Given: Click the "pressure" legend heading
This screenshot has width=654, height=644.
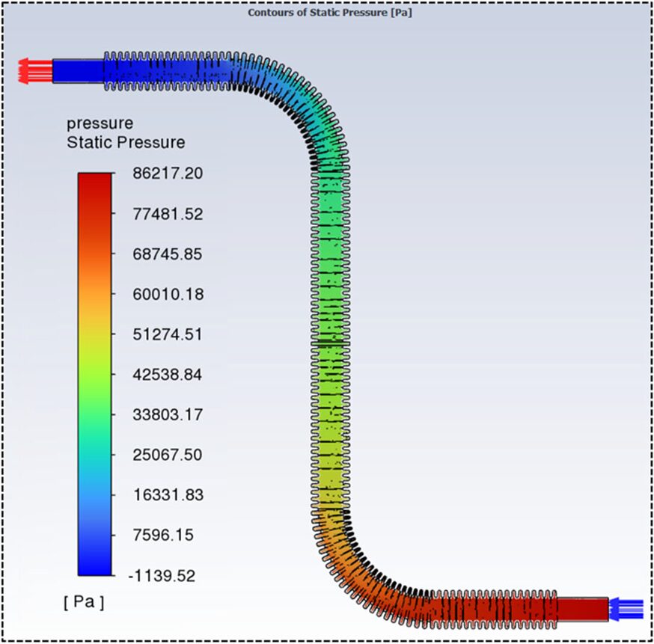Looking at the screenshot, I should coord(100,123).
